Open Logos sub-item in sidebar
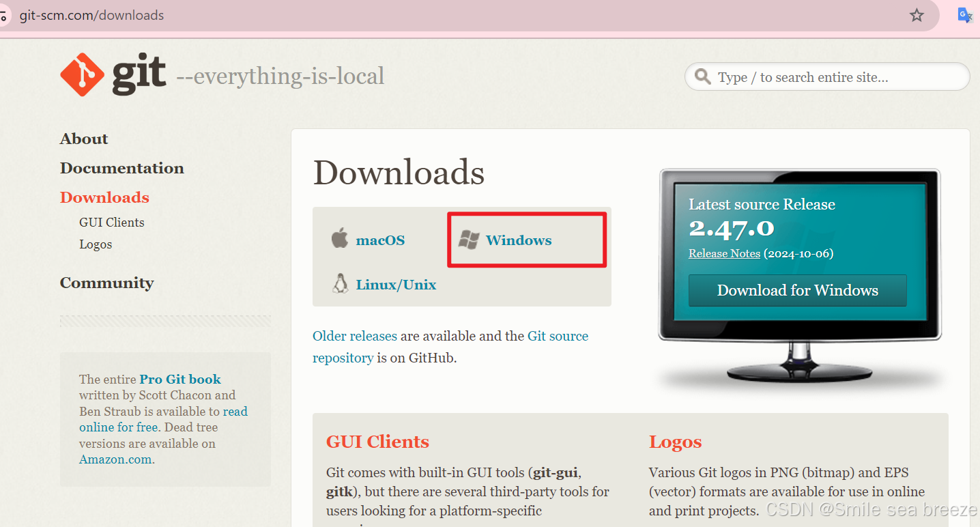This screenshot has height=527, width=980. (96, 244)
